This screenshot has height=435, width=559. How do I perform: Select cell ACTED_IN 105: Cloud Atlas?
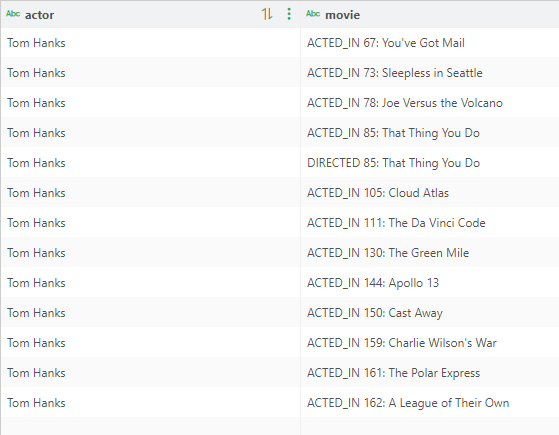[x=430, y=193]
